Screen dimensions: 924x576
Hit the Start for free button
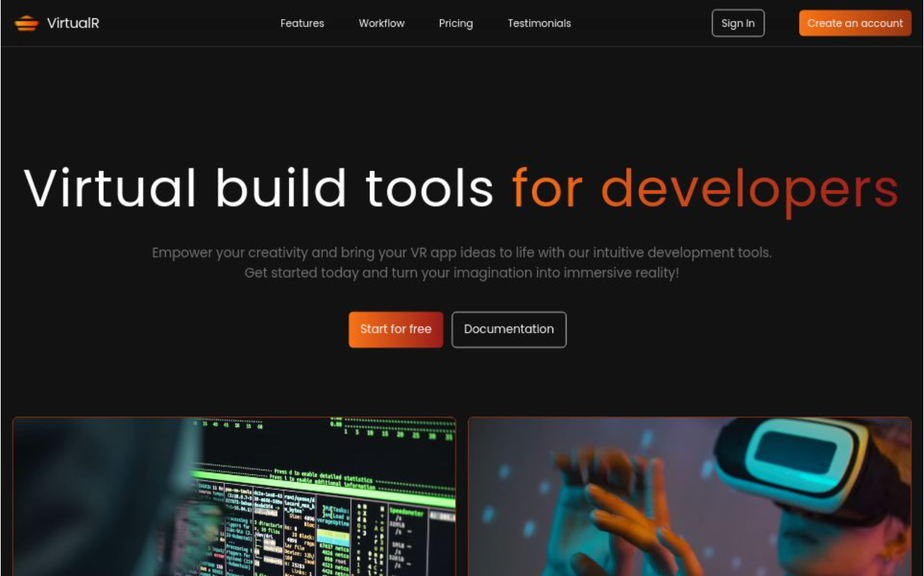point(396,330)
